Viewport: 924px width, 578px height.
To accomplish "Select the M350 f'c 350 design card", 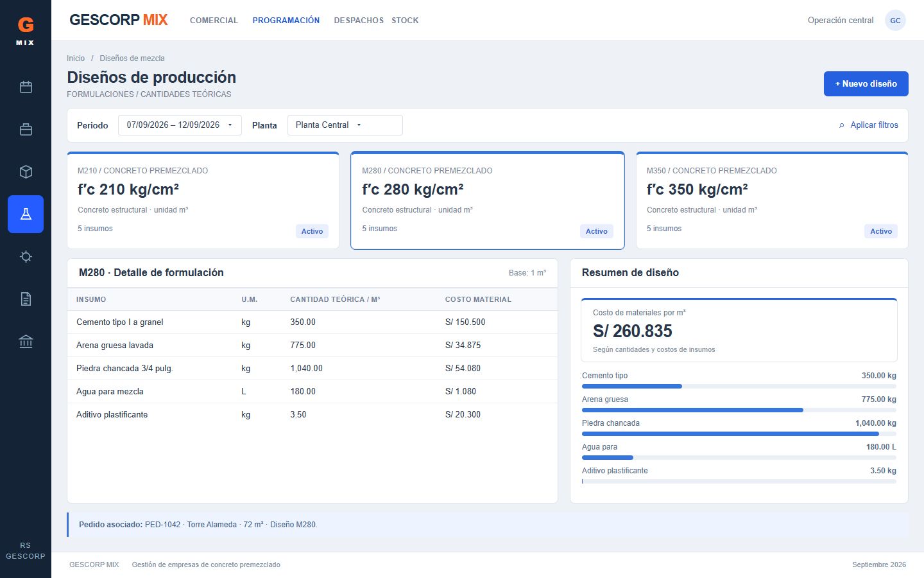I will 772,200.
